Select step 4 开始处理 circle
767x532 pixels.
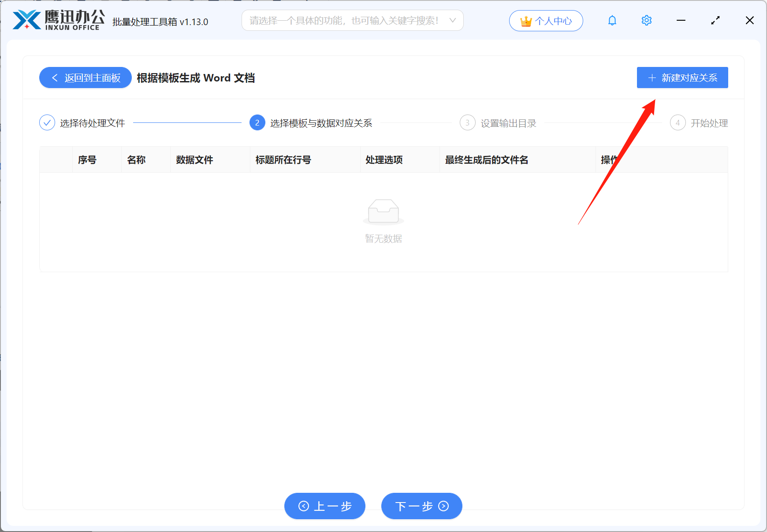[x=678, y=122]
